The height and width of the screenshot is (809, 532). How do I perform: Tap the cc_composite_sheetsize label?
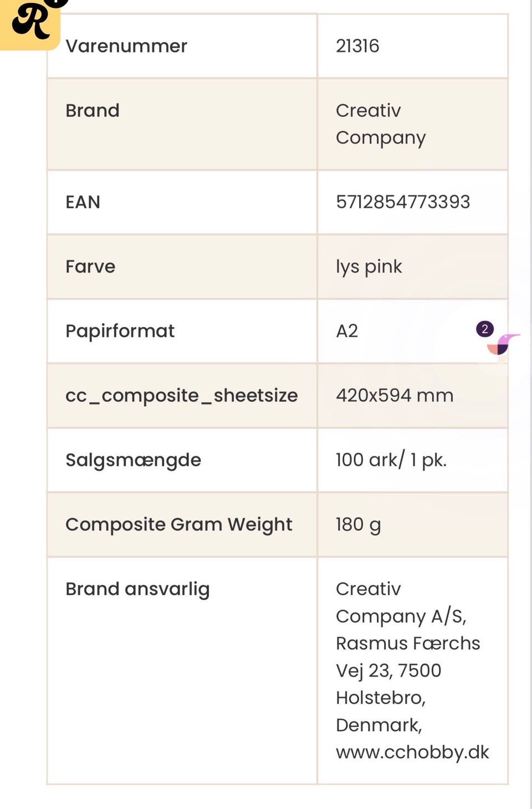pyautogui.click(x=181, y=396)
